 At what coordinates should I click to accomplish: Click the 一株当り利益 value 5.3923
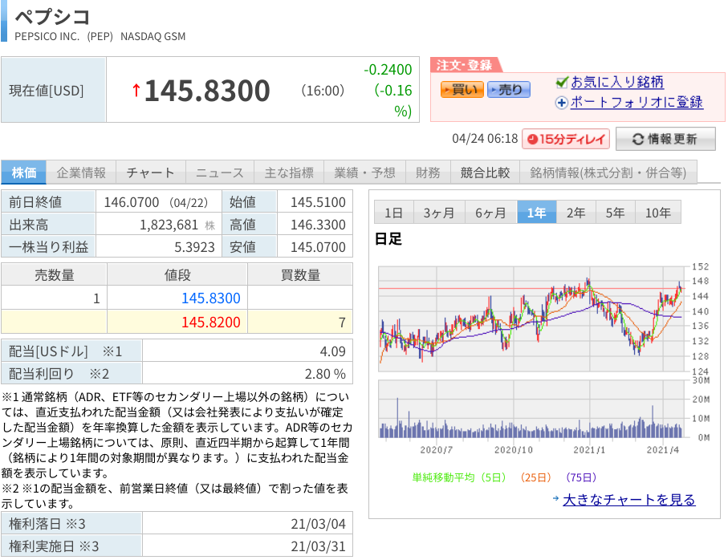[194, 247]
